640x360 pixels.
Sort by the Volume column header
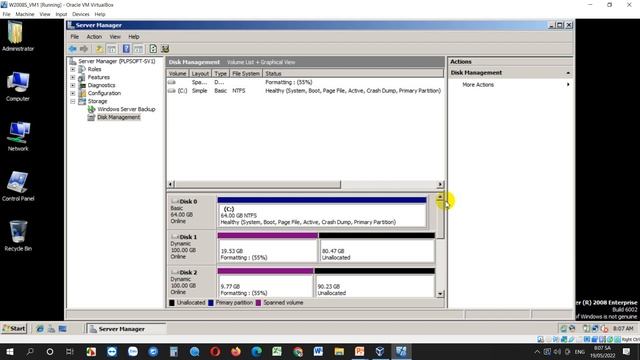tap(178, 73)
